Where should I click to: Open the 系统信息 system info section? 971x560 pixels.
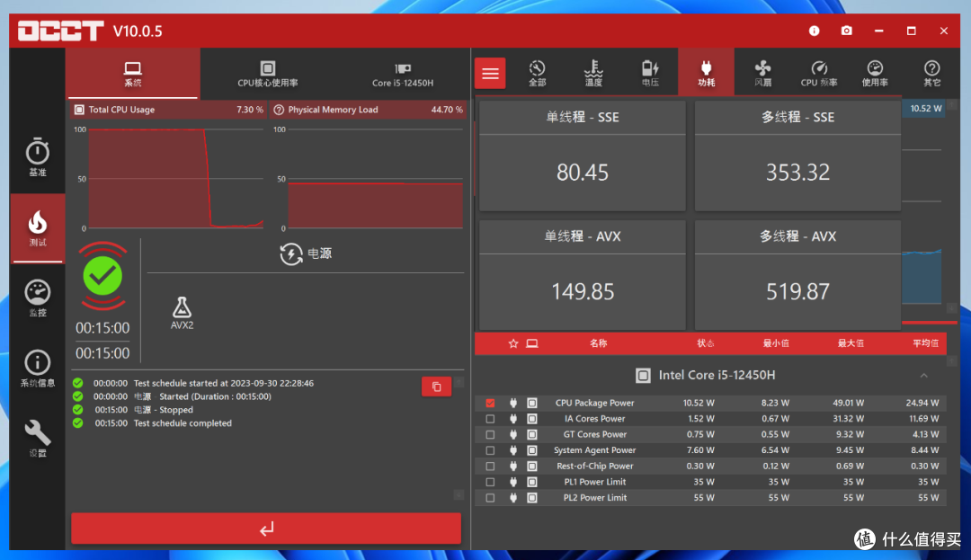(37, 369)
